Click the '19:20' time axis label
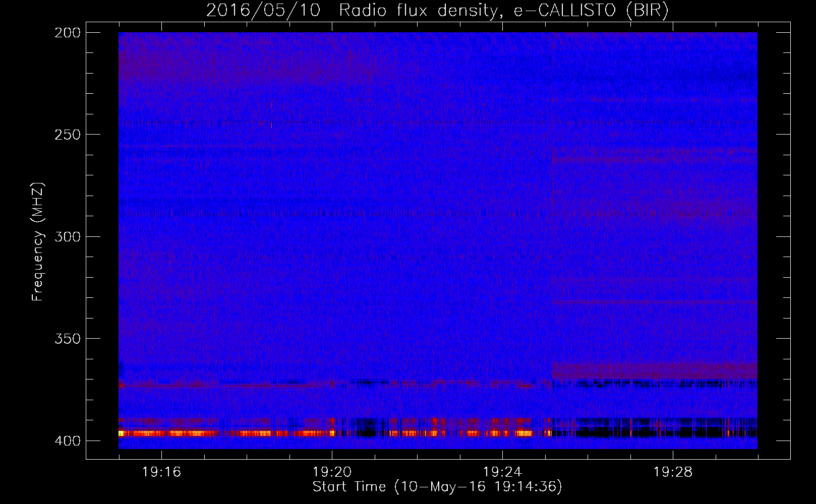816x504 pixels. (332, 472)
